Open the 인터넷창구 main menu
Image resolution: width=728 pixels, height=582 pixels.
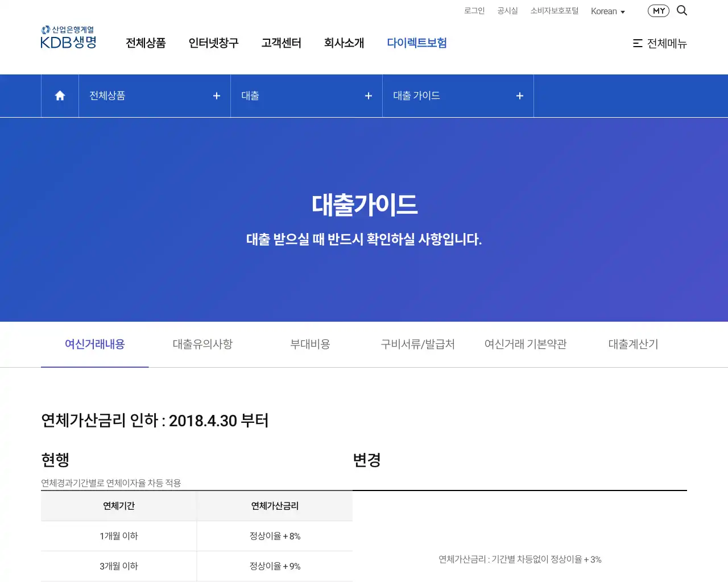point(213,43)
